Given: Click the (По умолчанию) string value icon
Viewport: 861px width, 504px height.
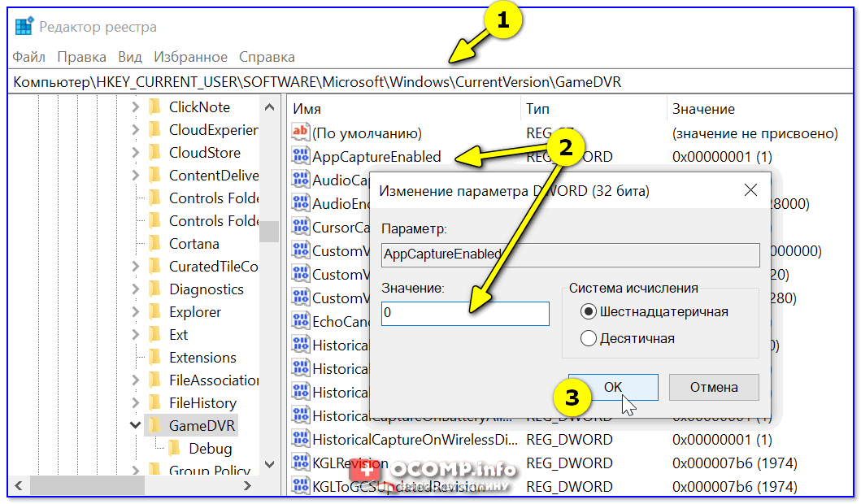Looking at the screenshot, I should 300,133.
